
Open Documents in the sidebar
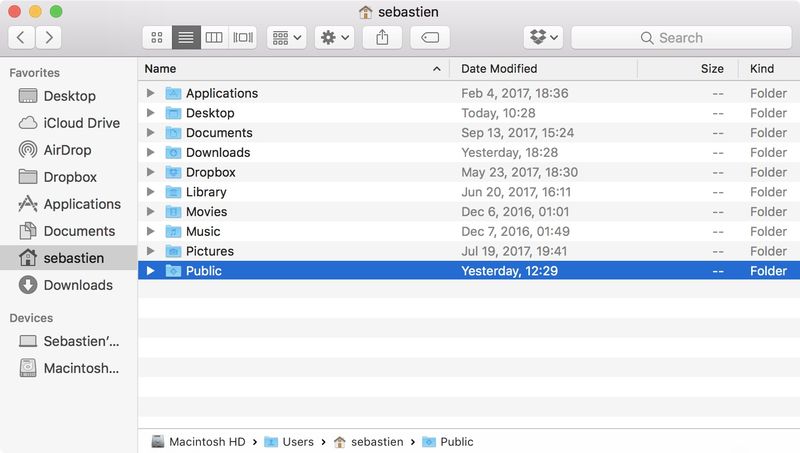[69, 231]
